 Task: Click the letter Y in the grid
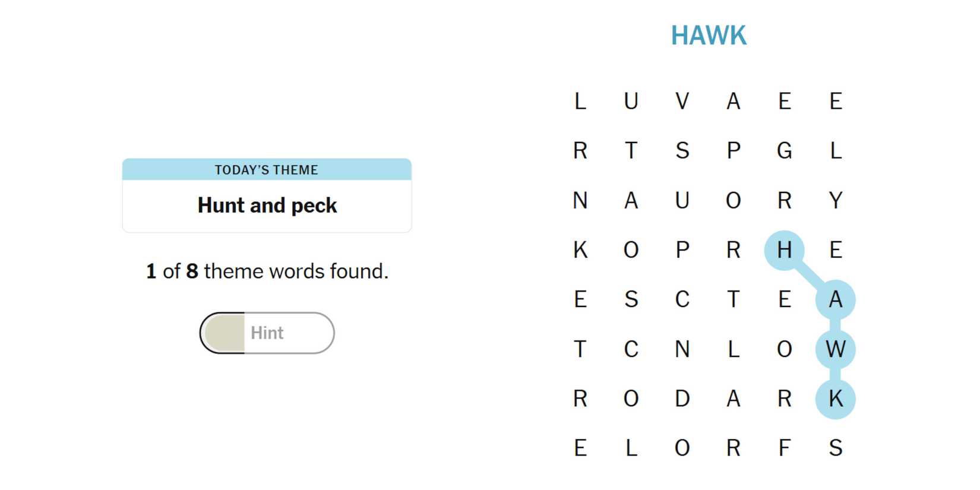(x=835, y=200)
